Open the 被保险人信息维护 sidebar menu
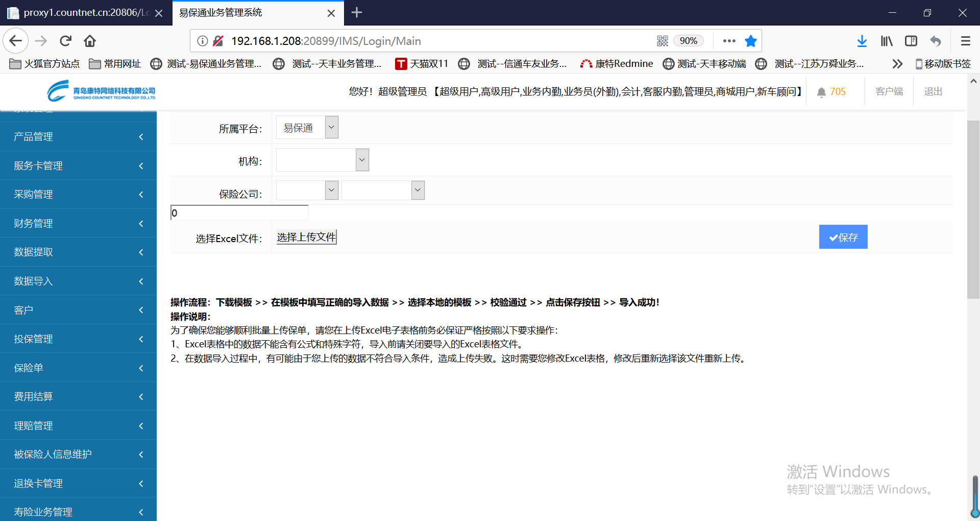The image size is (980, 521). (x=78, y=454)
